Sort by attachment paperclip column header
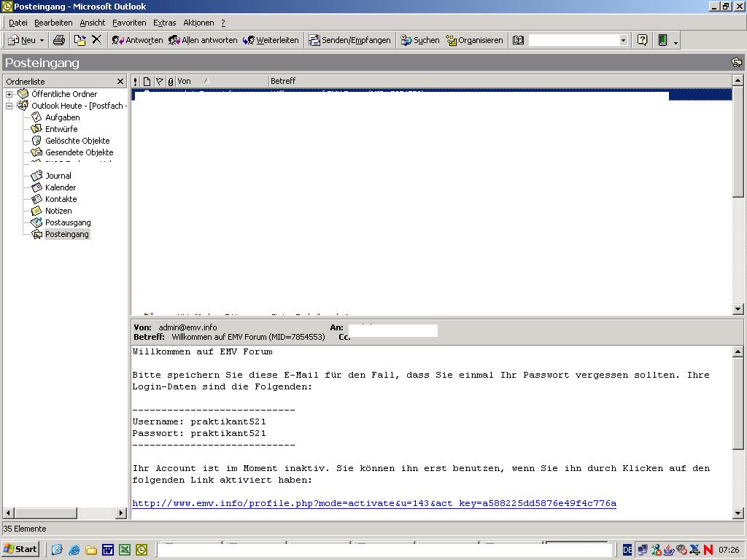 tap(171, 82)
